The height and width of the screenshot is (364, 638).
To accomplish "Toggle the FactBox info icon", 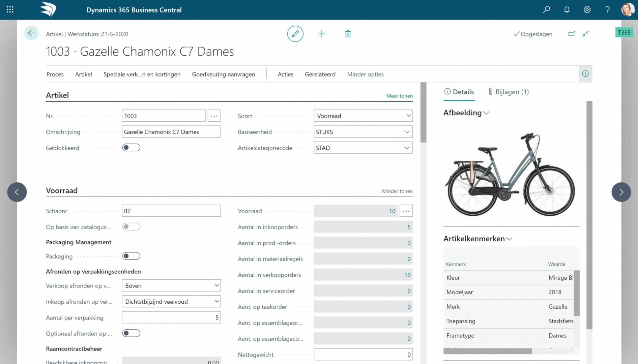I will coord(585,74).
